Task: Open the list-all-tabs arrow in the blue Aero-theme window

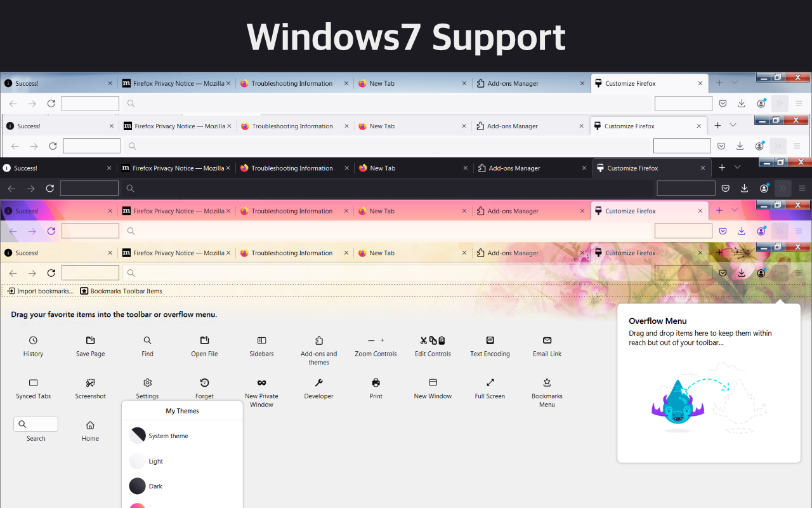Action: pyautogui.click(x=735, y=83)
